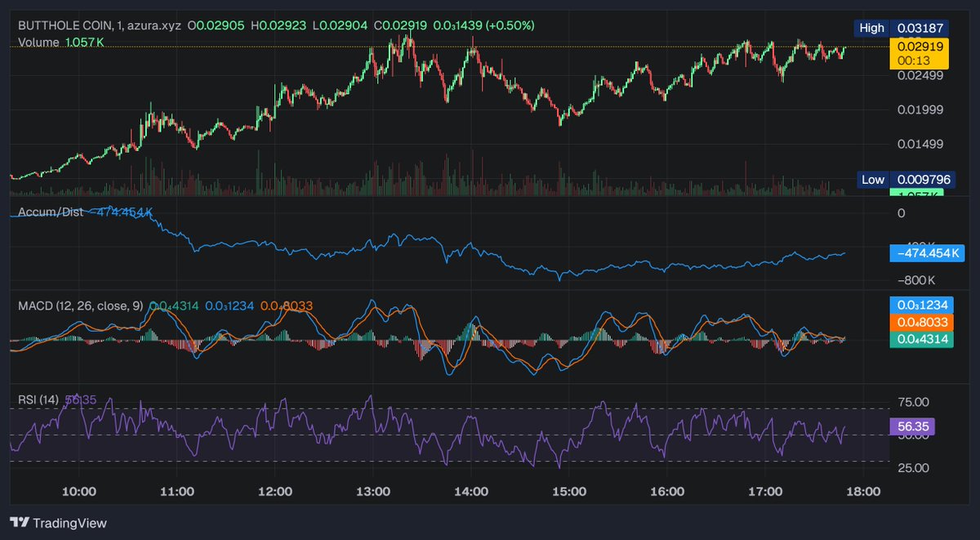Click the open price O0.02905 in legend
This screenshot has height=540, width=980.
pyautogui.click(x=216, y=25)
